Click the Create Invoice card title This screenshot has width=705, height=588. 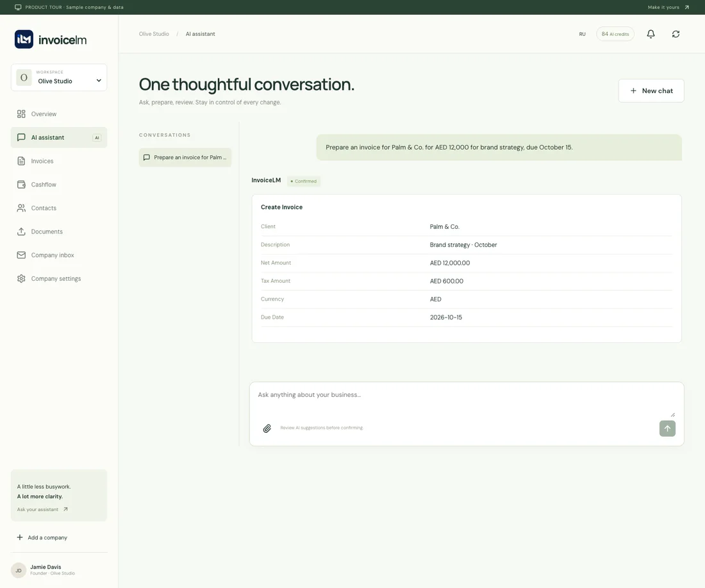[281, 207]
